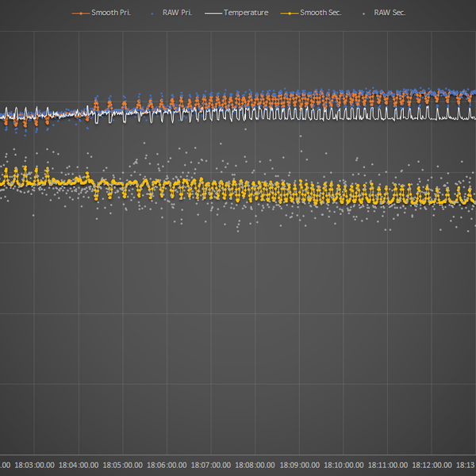This screenshot has height=476, width=476.
Task: Select the RAW Sec. legend entry
Action: point(384,13)
